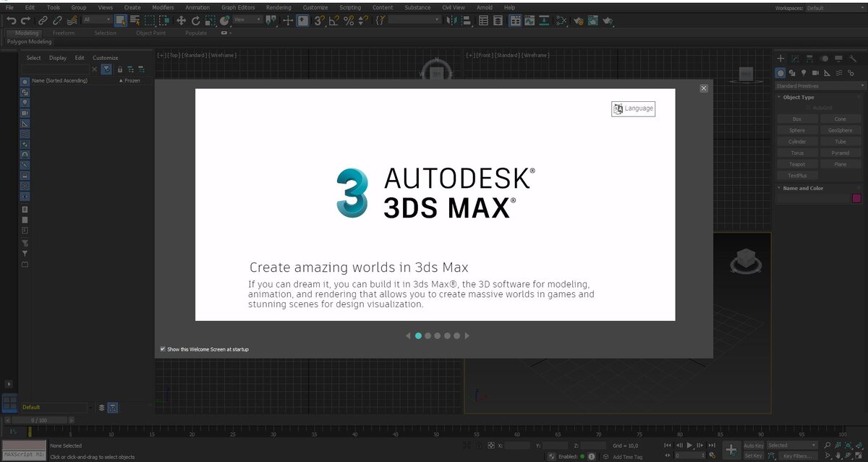Viewport: 868px width, 462px height.
Task: Toggle Window/Crossing selection mode
Action: click(x=163, y=21)
